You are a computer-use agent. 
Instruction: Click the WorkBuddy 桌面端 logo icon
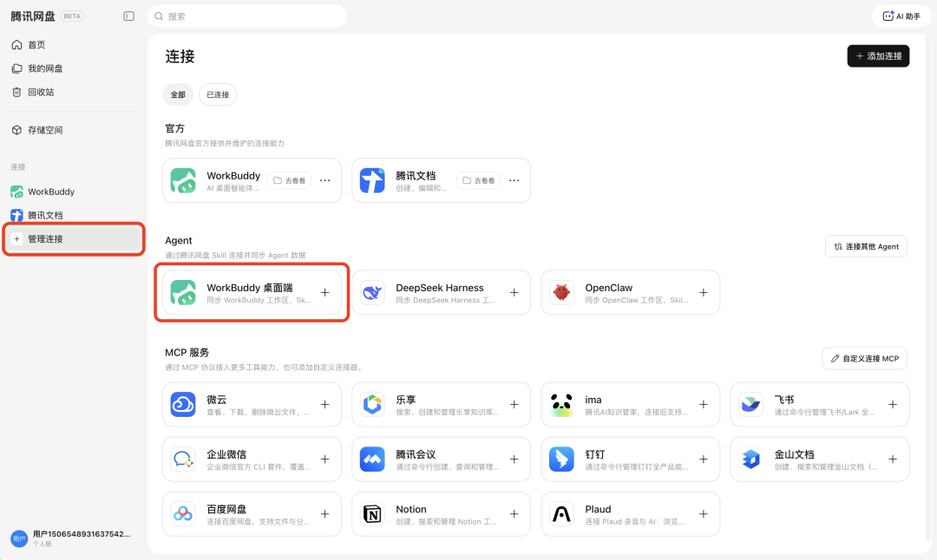click(183, 292)
